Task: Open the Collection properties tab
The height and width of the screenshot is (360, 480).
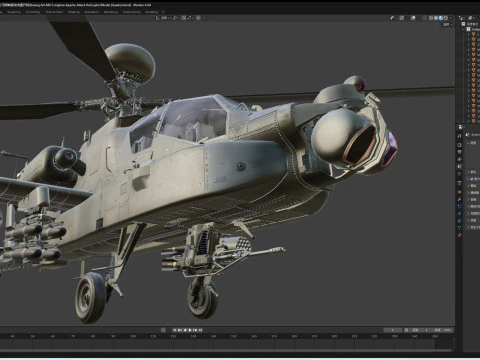Action: point(459,183)
